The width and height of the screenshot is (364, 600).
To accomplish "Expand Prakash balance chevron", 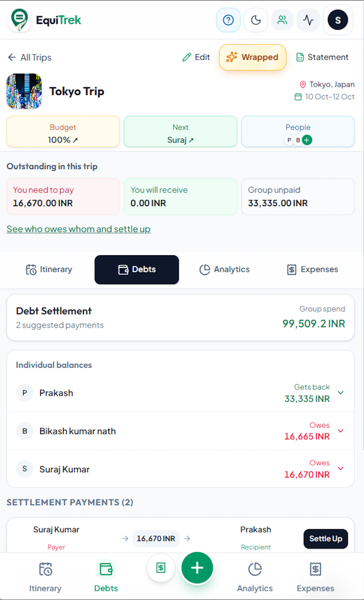I will click(341, 393).
